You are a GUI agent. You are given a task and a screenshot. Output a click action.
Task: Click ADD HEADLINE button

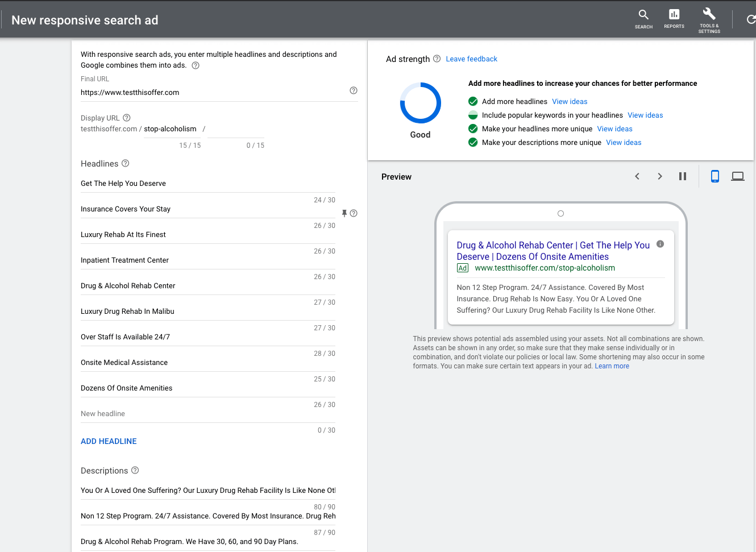pos(109,441)
